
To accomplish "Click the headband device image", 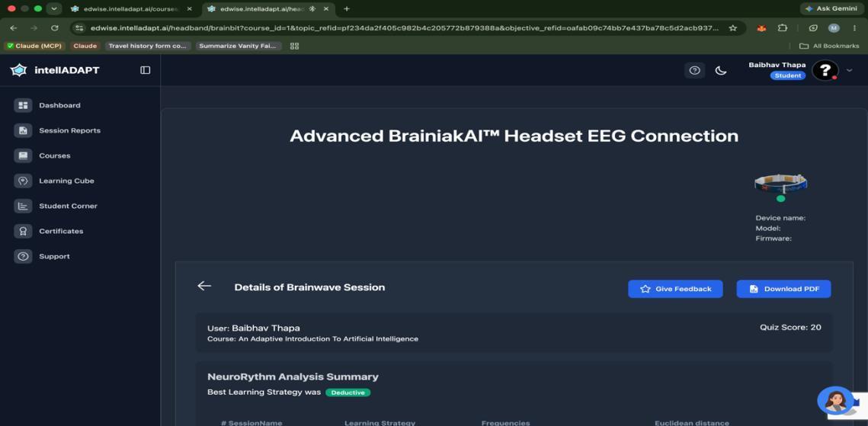I will click(780, 183).
